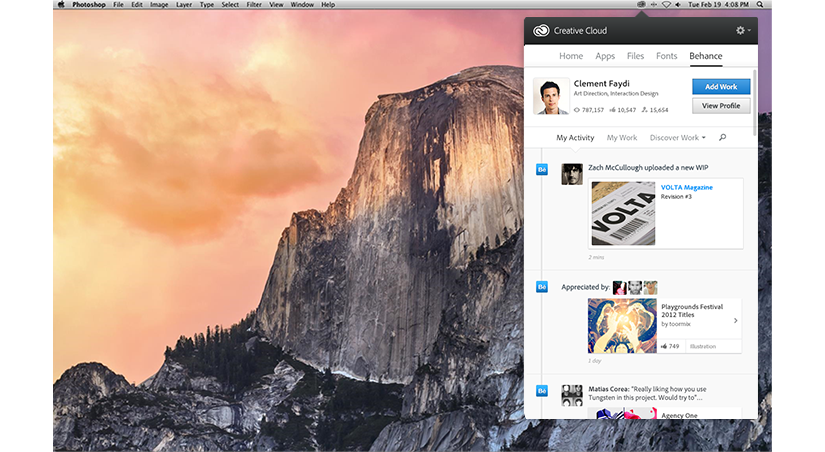Click the 'Art Direction, Interaction Design' text

(616, 93)
